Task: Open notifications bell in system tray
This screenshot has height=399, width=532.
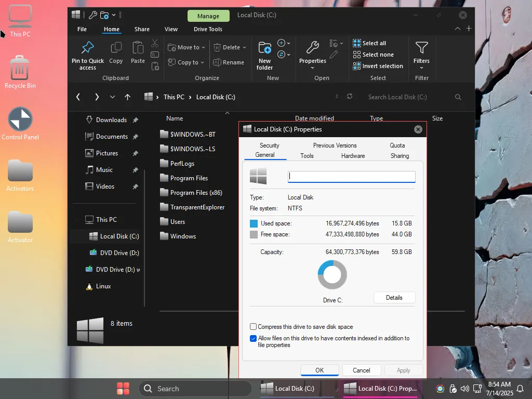Action: pyautogui.click(x=520, y=389)
